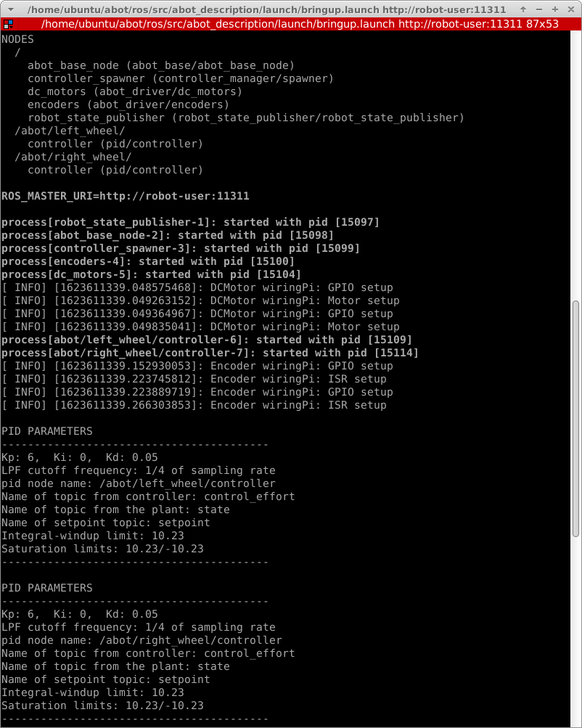The height and width of the screenshot is (728, 582).
Task: Open the terminal grouping icon menu
Action: click(x=8, y=24)
